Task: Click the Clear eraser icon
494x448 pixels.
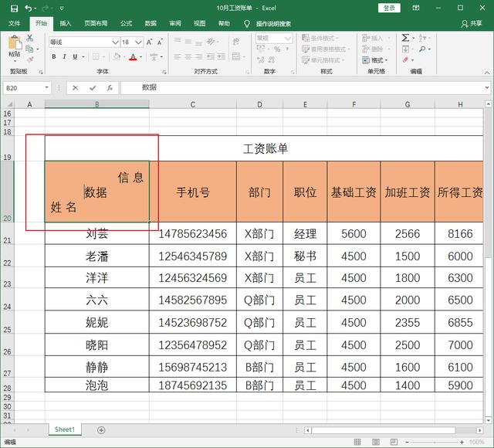Action: pos(405,60)
